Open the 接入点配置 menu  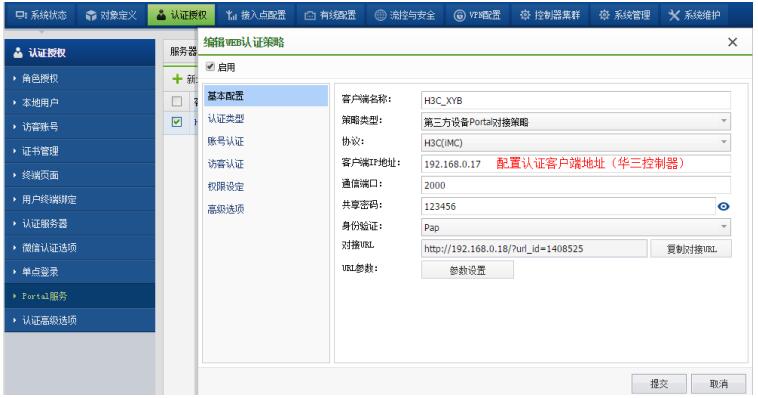(256, 15)
